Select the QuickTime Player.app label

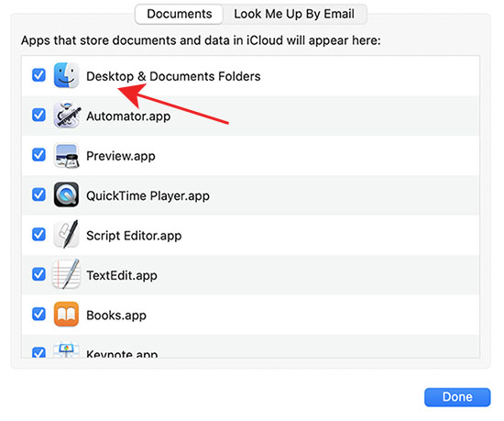148,196
